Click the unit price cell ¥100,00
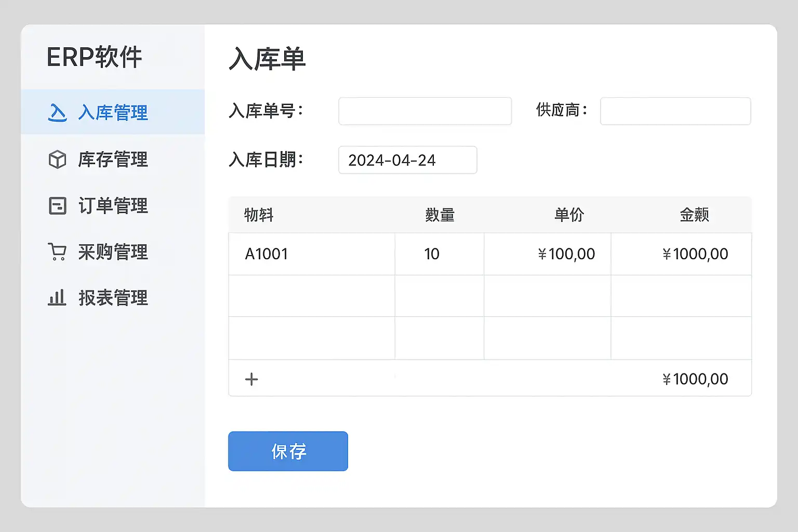Screen dimensions: 798x532 click(547, 254)
